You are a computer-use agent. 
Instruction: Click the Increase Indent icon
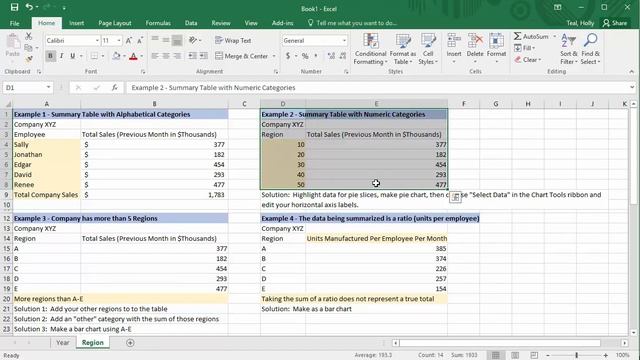203,56
